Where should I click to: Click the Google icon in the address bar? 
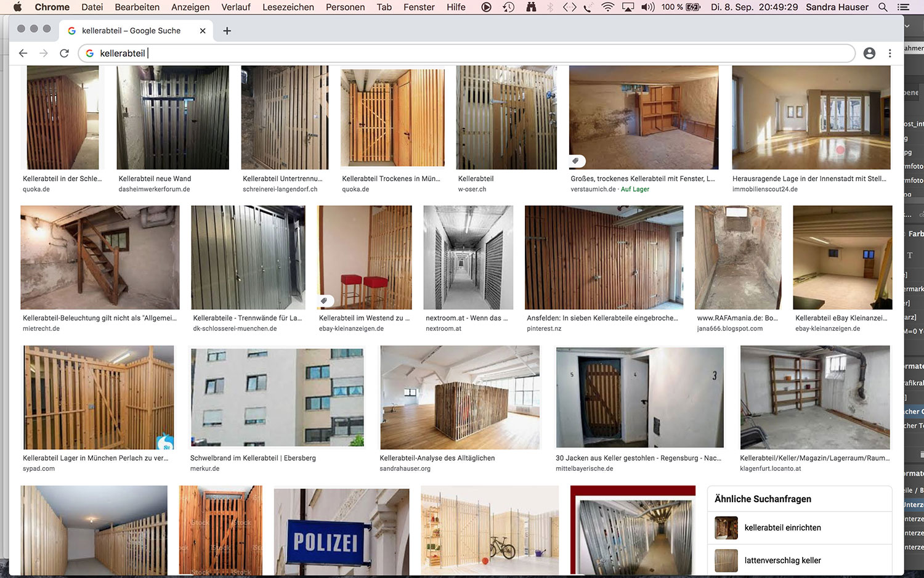[x=90, y=54]
